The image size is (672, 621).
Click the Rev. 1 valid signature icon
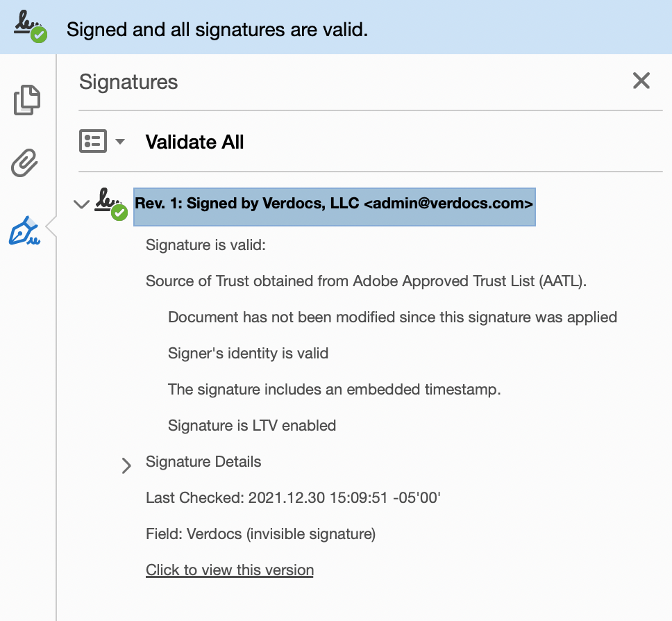coord(111,204)
